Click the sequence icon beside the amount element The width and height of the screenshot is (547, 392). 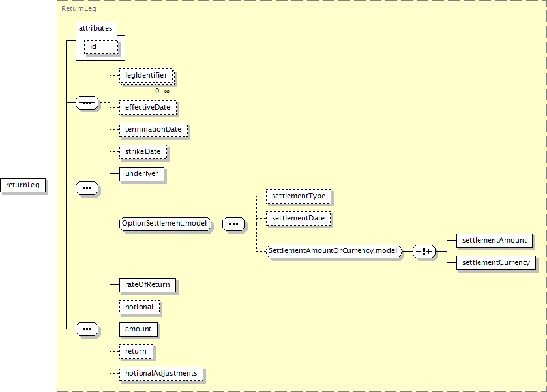pos(87,329)
